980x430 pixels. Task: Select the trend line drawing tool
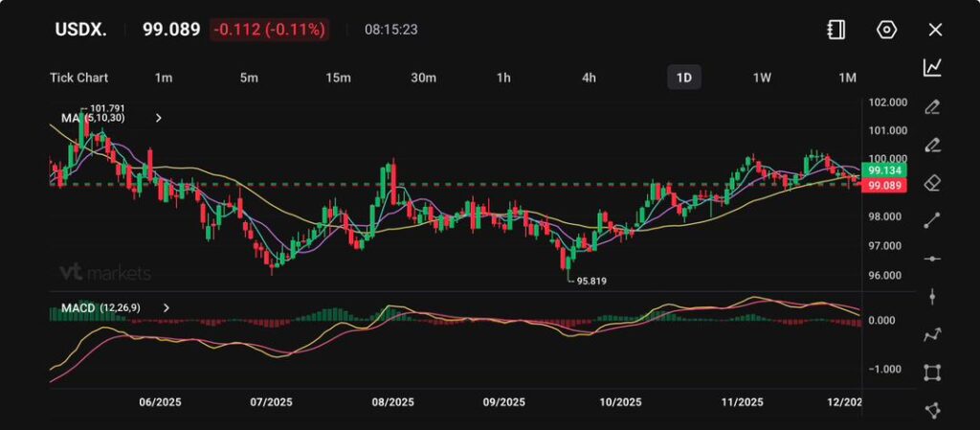[932, 221]
